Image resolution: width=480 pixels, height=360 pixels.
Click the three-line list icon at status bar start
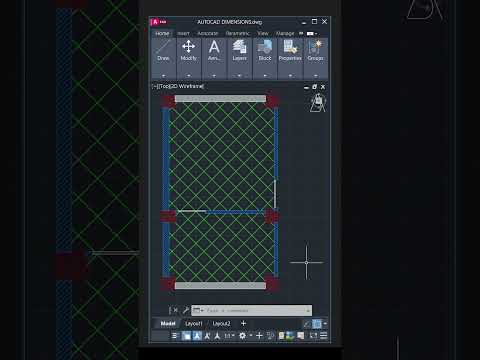174,336
